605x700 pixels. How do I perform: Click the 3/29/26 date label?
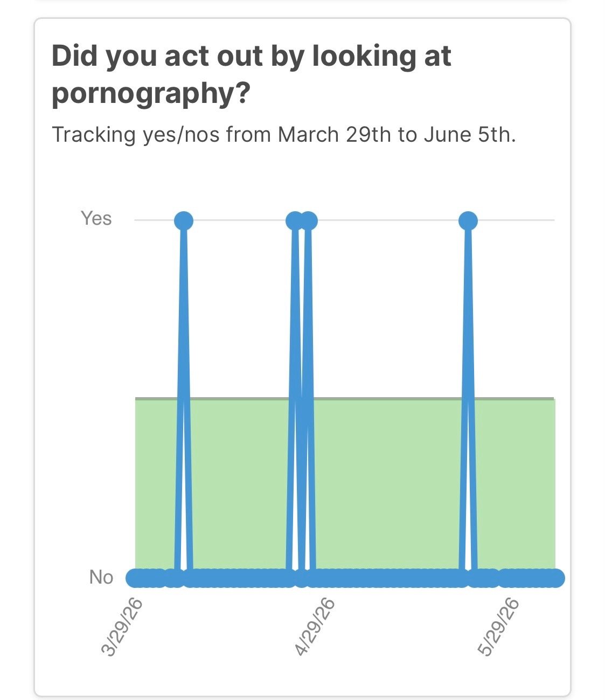[123, 627]
